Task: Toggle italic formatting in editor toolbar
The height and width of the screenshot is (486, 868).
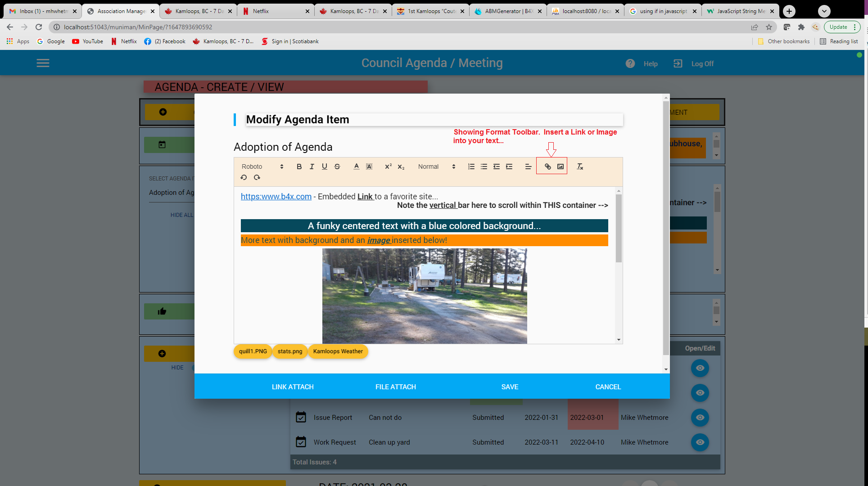Action: tap(312, 166)
